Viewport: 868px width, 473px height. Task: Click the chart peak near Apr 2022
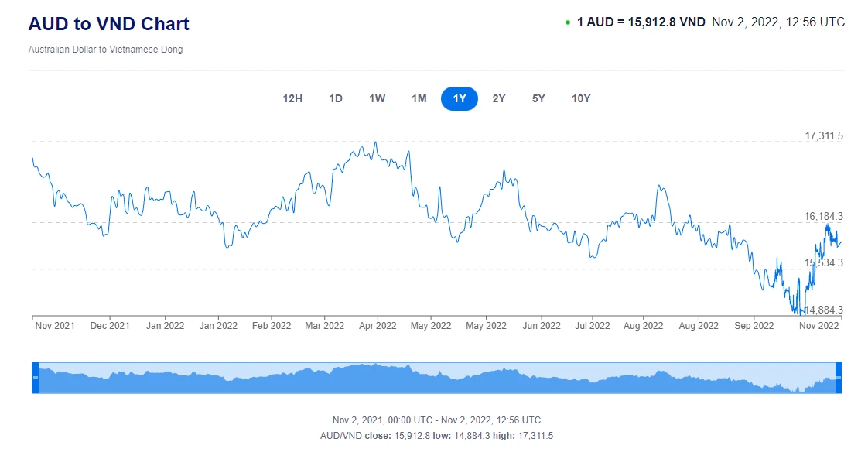click(375, 142)
